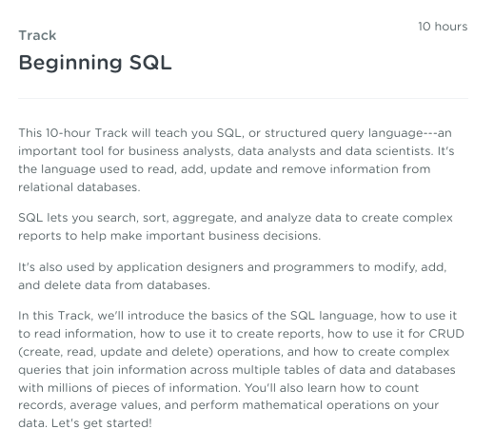Viewport: 494px width, 448px height.
Task: Click "delete data from databases." text
Action: click(127, 285)
